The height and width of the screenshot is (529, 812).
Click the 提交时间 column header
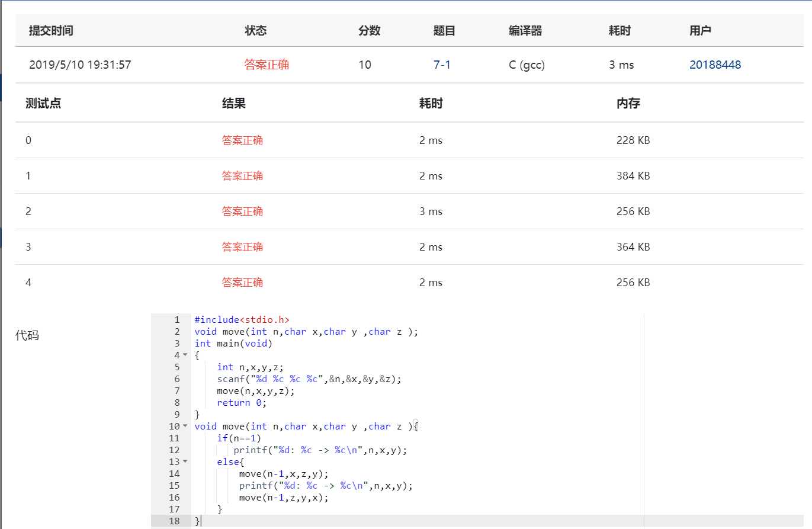tap(51, 31)
